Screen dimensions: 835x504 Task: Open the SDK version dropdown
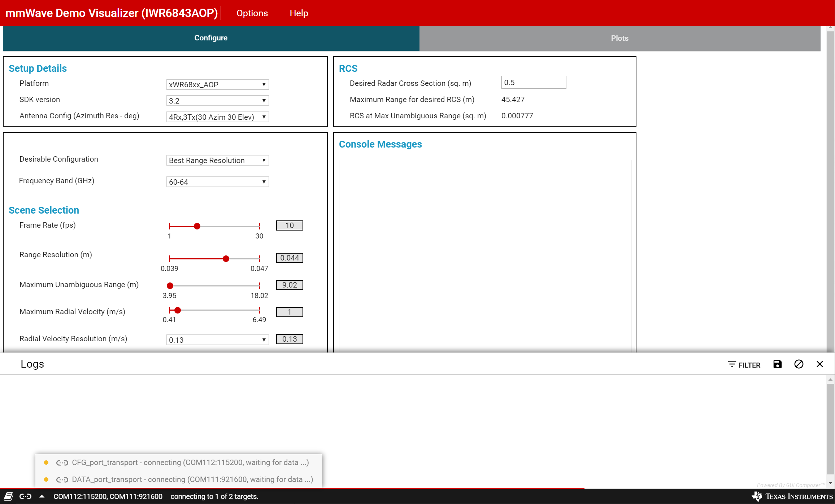tap(218, 101)
